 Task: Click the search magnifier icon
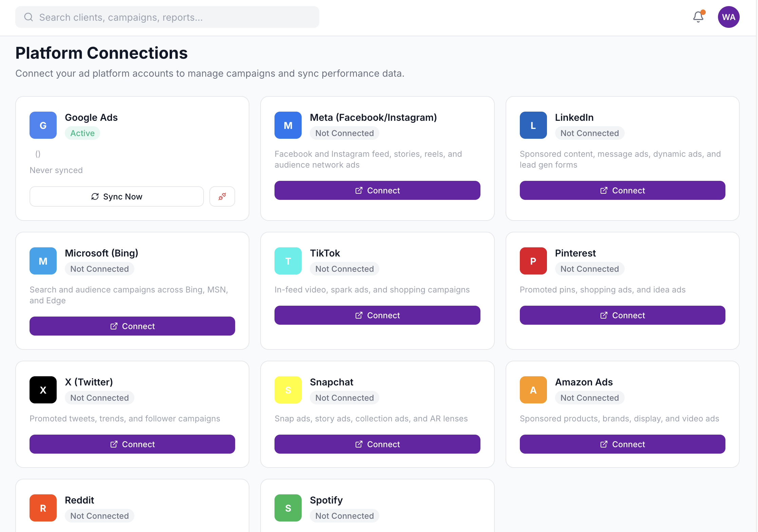coord(29,17)
